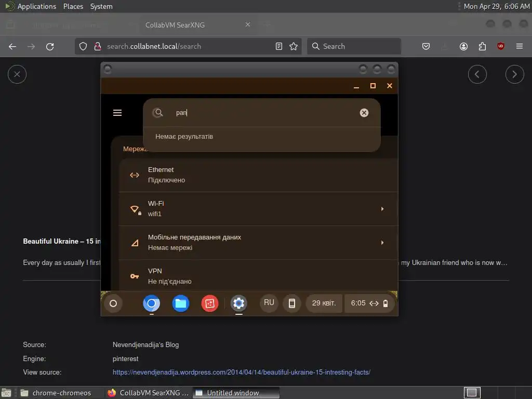Maximize the inner ChromeOS settings window

[x=373, y=86]
